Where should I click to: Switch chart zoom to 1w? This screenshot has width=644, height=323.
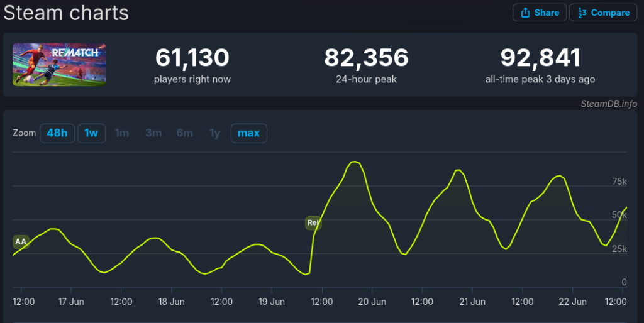pyautogui.click(x=91, y=133)
